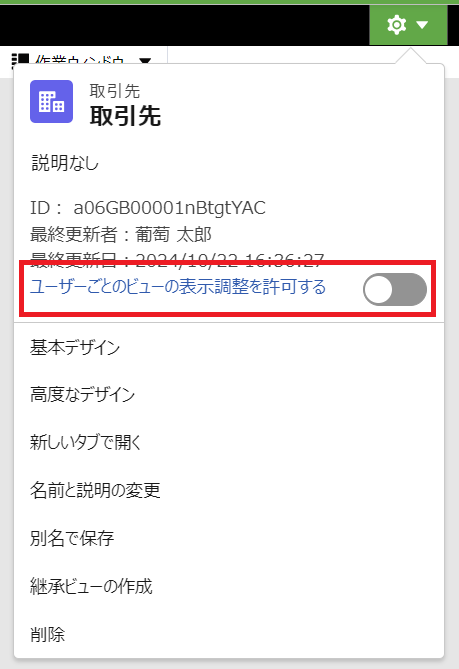This screenshot has height=669, width=459.
Task: Click the ユーザーごとのビューの表示調整を許可する link text
Action: coord(178,287)
